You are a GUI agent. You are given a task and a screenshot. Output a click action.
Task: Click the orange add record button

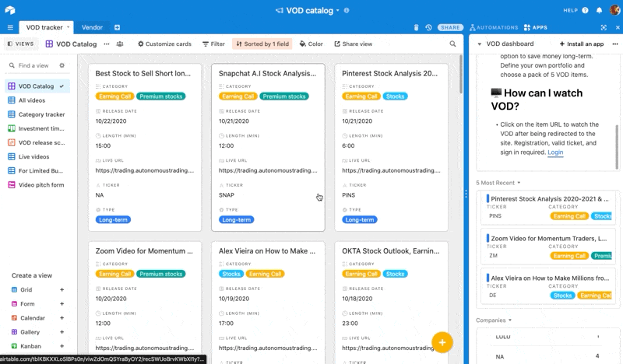click(442, 342)
